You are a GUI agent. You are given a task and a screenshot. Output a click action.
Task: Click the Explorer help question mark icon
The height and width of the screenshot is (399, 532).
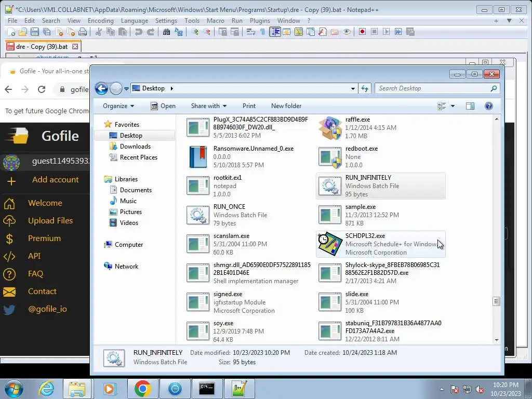pos(488,106)
